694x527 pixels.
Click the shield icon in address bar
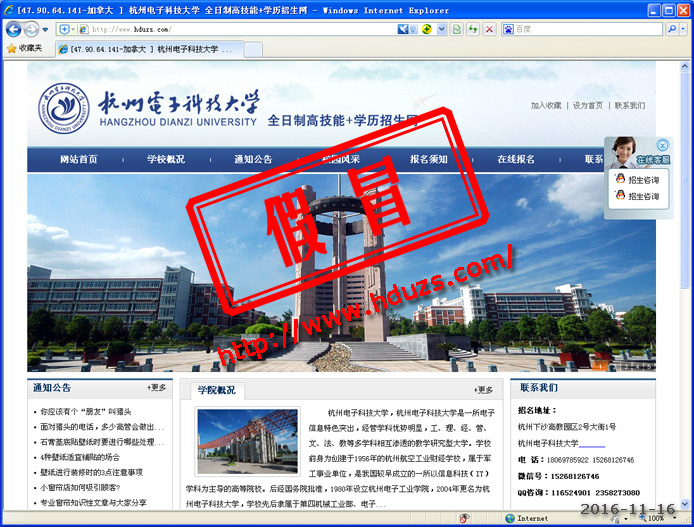point(64,30)
